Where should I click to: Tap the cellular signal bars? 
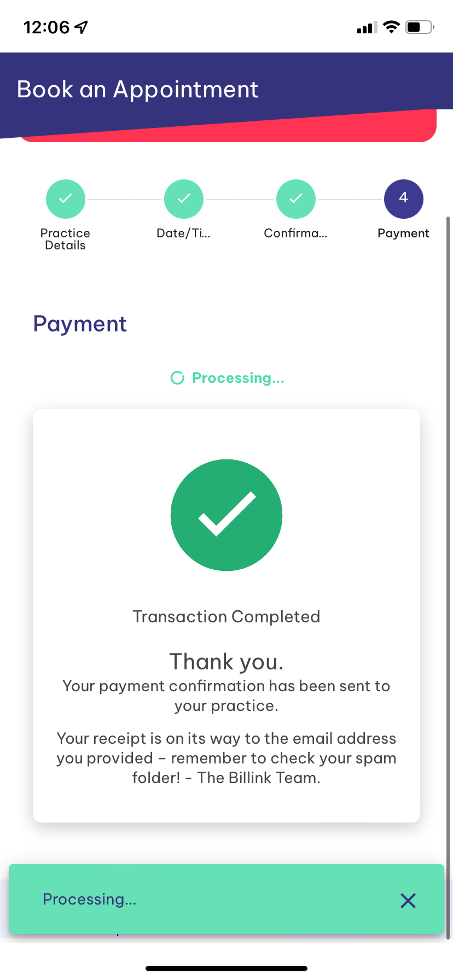point(367,28)
